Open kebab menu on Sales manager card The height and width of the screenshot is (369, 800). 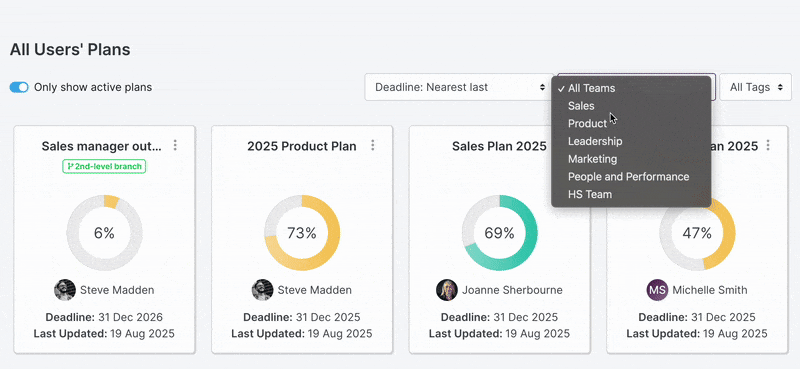[x=175, y=145]
